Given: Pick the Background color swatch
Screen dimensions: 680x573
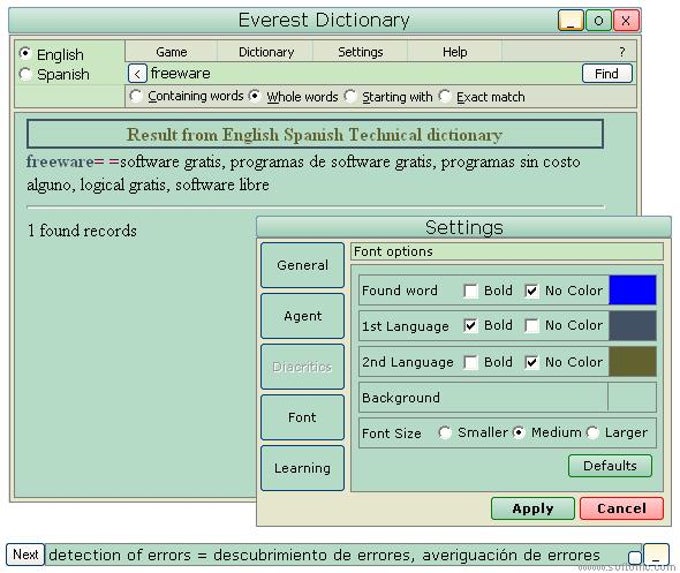Looking at the screenshot, I should click(632, 397).
